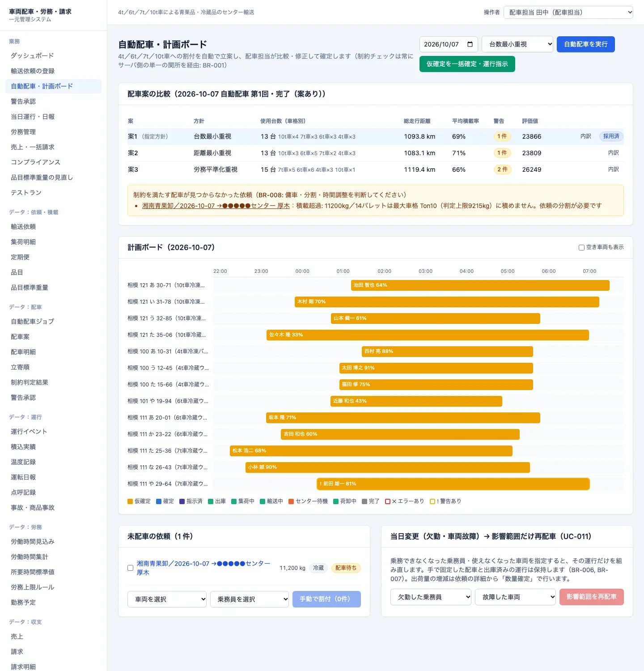
Task: Select the 西村 亮 88% schedule bar
Action: pos(447,352)
